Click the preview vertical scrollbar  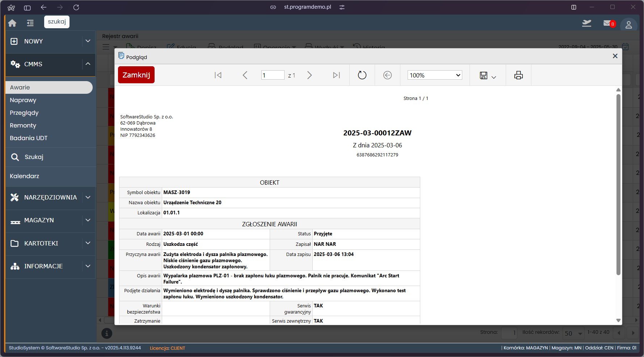click(618, 185)
